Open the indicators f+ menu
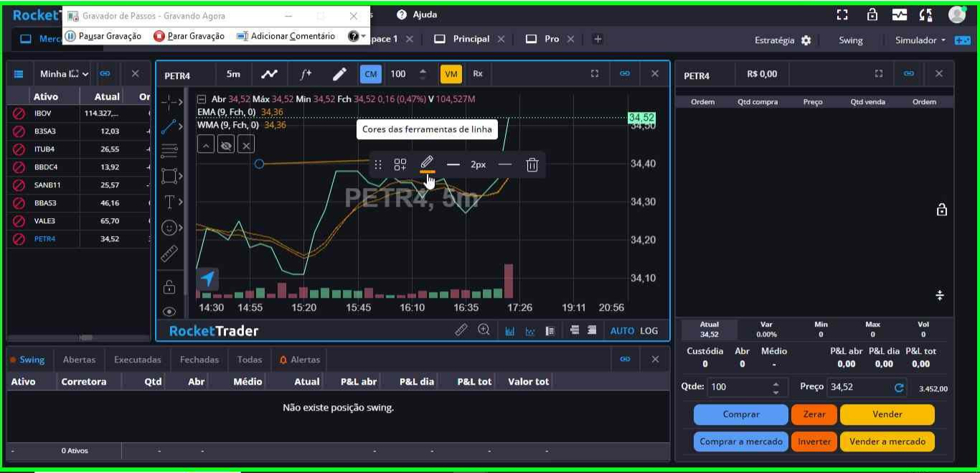Screen dimensions: 980x473 [x=306, y=74]
